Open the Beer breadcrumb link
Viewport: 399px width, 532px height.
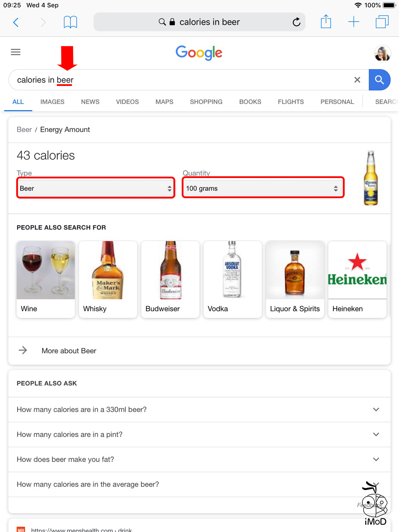(24, 129)
